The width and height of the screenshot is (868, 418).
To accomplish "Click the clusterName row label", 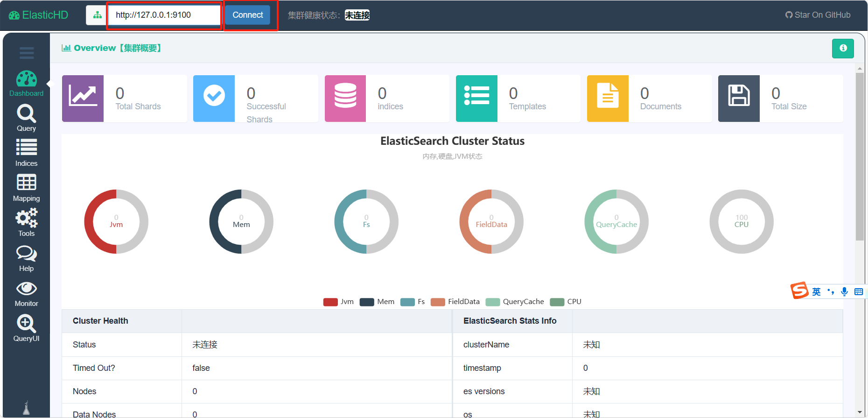I will tap(486, 345).
